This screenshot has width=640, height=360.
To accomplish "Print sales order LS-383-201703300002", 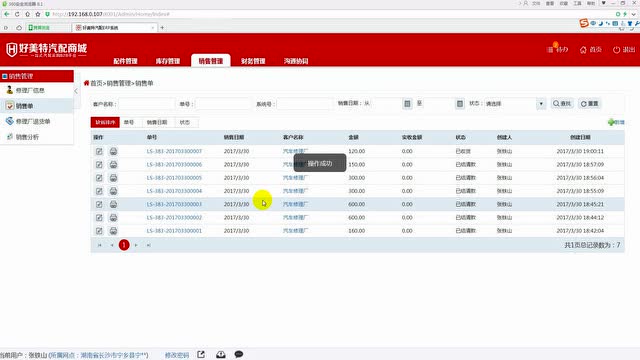I will [113, 218].
